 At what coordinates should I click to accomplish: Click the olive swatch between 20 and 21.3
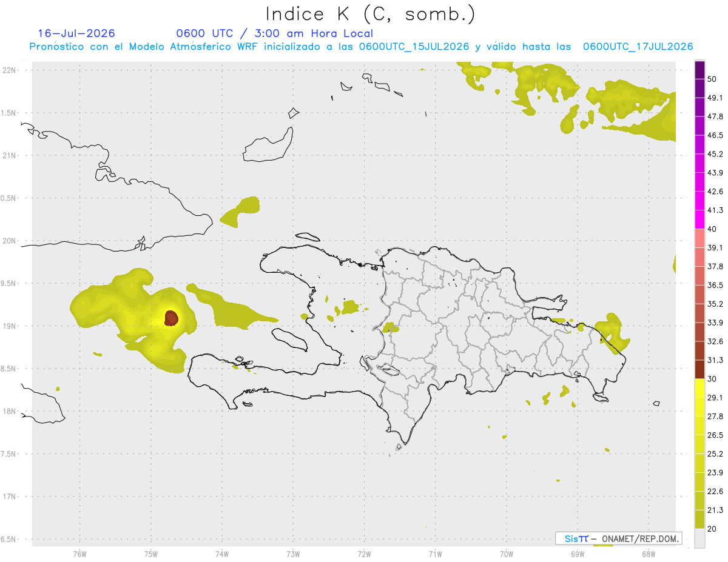tap(699, 519)
